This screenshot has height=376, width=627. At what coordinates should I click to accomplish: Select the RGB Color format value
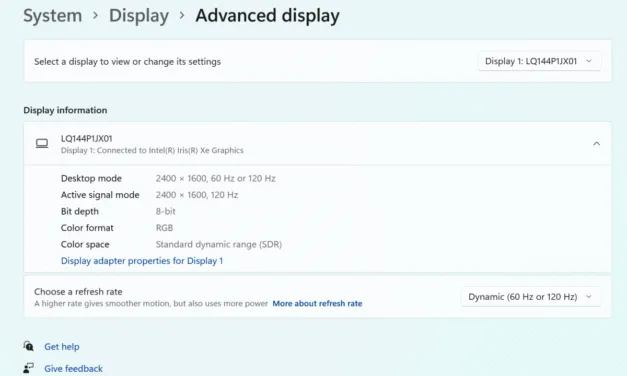[x=164, y=228]
